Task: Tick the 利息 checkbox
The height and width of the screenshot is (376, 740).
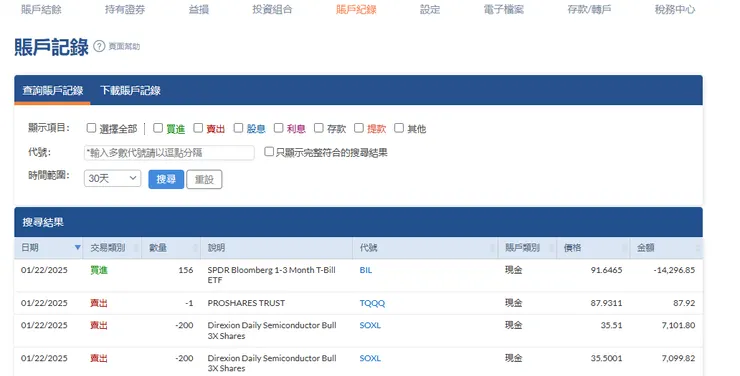Action: click(x=278, y=128)
